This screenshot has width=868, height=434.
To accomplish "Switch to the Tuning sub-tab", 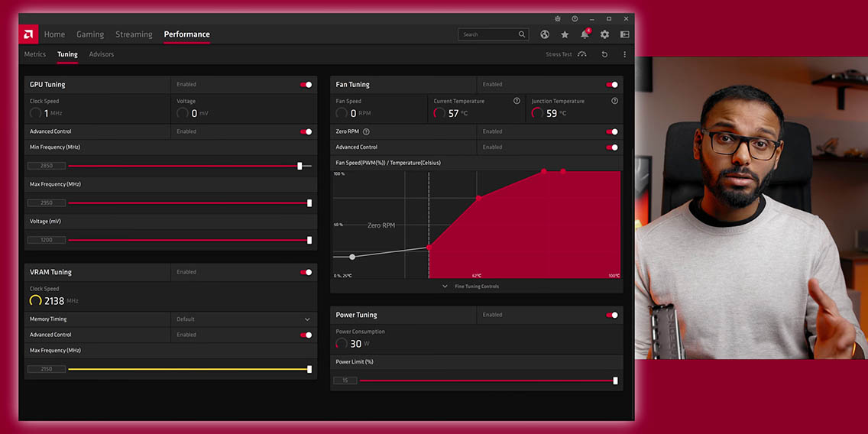I will click(x=67, y=54).
